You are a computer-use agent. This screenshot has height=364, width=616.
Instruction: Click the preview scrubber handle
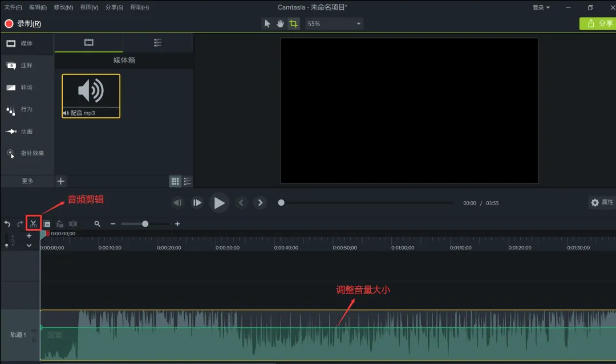click(x=281, y=203)
